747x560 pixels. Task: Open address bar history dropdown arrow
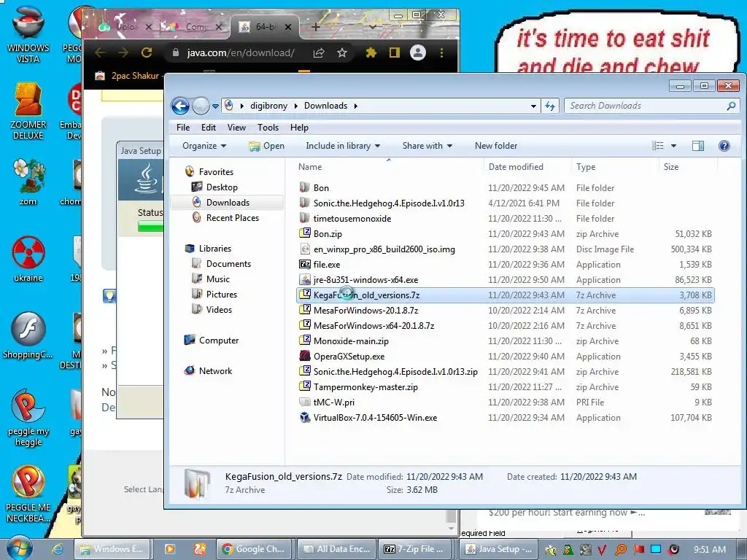[533, 106]
